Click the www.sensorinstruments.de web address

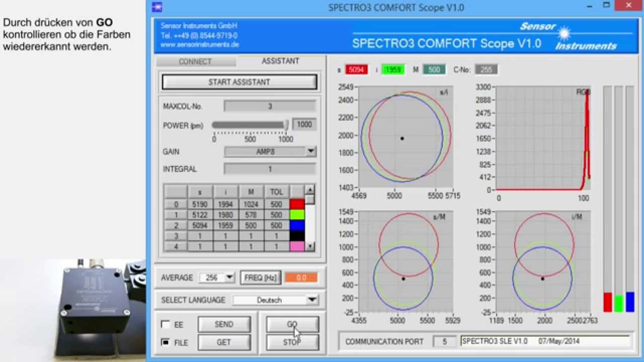(200, 45)
